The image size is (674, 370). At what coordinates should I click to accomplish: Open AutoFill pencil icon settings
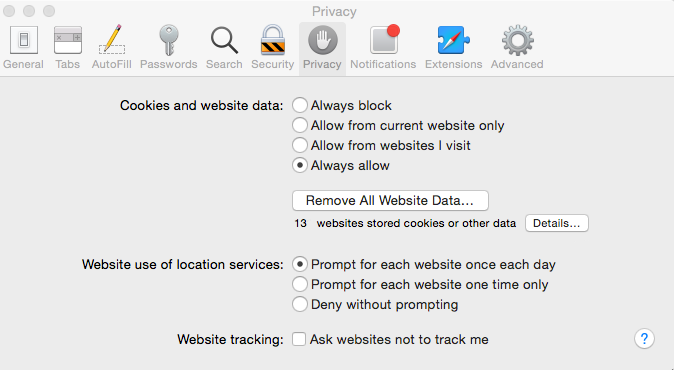click(x=111, y=47)
